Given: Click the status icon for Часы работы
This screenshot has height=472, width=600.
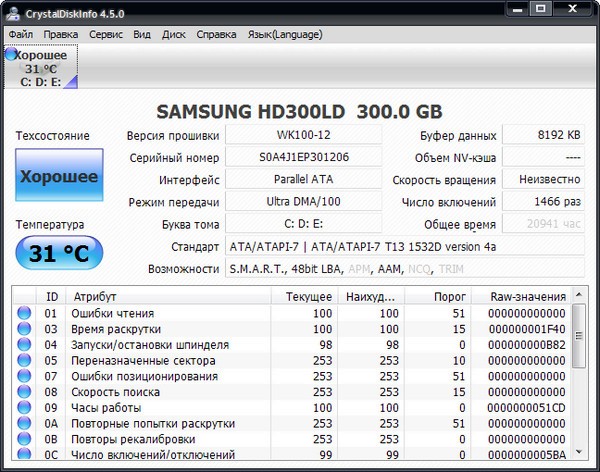Looking at the screenshot, I should click(x=24, y=407).
